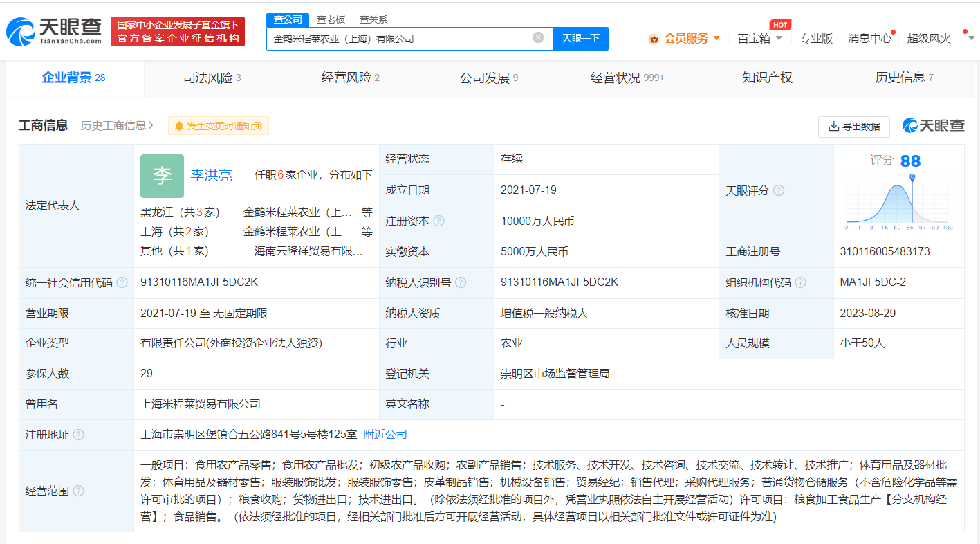Click staff size value 小于50人
The image size is (980, 544).
[862, 343]
